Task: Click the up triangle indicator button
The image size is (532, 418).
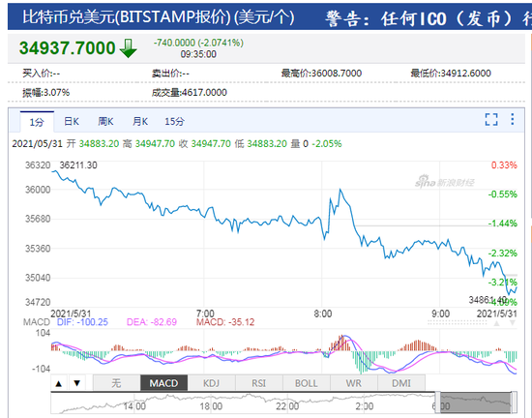Action: [59, 383]
